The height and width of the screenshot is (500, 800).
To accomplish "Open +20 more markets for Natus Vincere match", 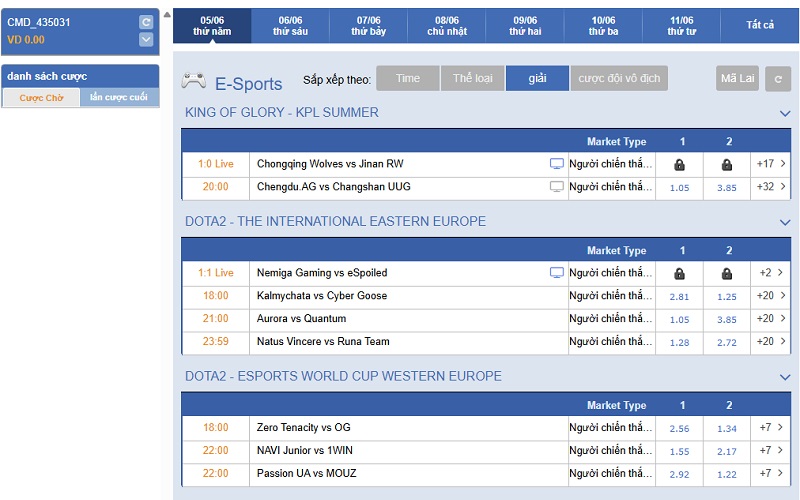I will pos(770,342).
